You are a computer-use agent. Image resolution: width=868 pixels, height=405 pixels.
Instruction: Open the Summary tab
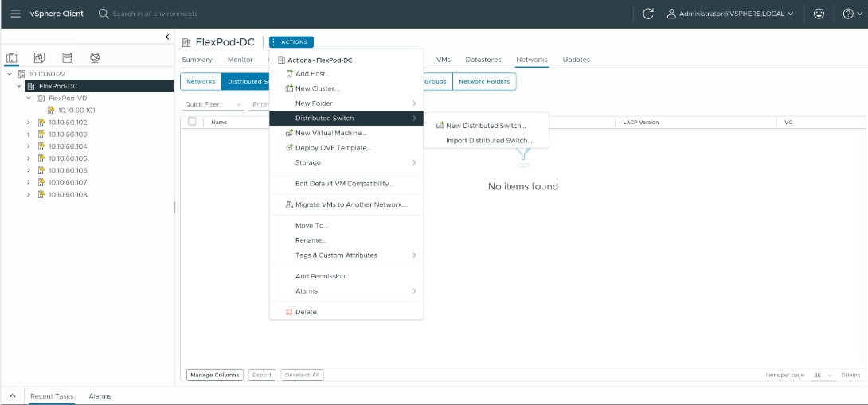pos(197,60)
